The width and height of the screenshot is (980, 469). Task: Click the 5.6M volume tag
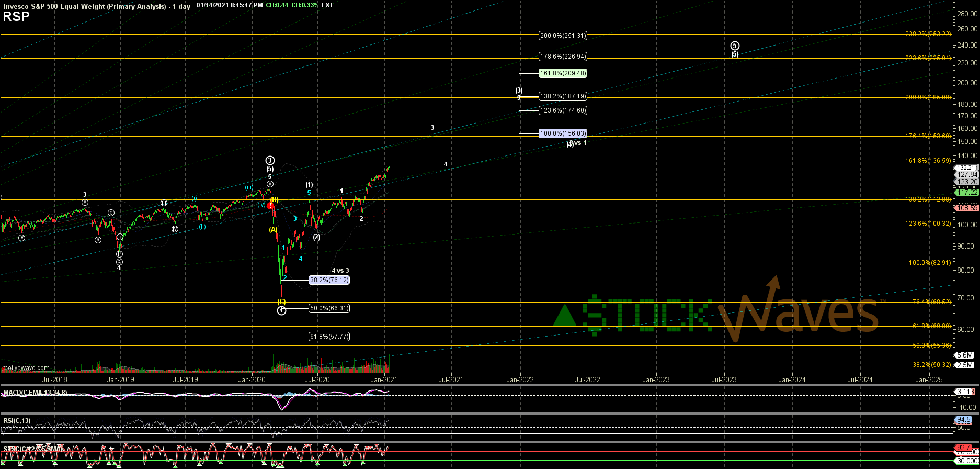[x=964, y=355]
